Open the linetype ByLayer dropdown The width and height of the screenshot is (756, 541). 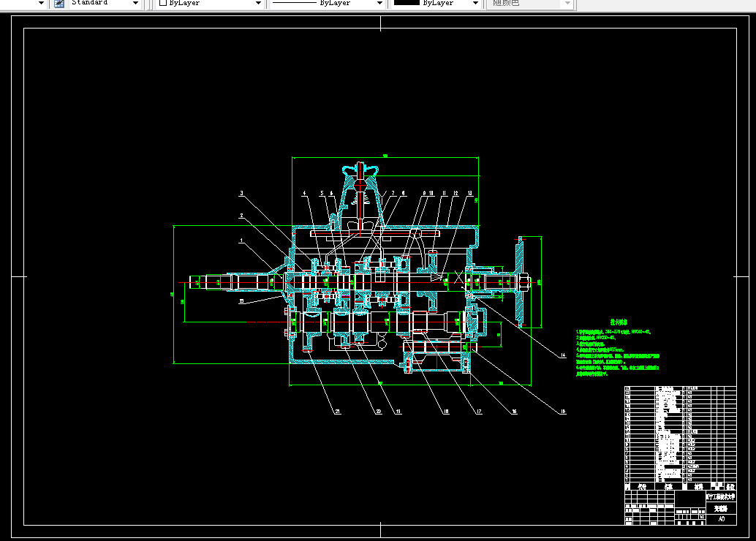pos(379,4)
